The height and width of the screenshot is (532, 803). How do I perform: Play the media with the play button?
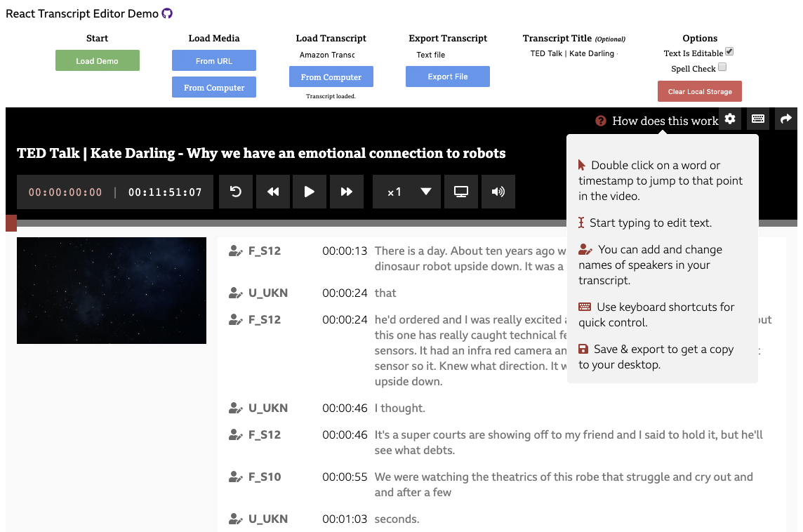[x=310, y=192]
